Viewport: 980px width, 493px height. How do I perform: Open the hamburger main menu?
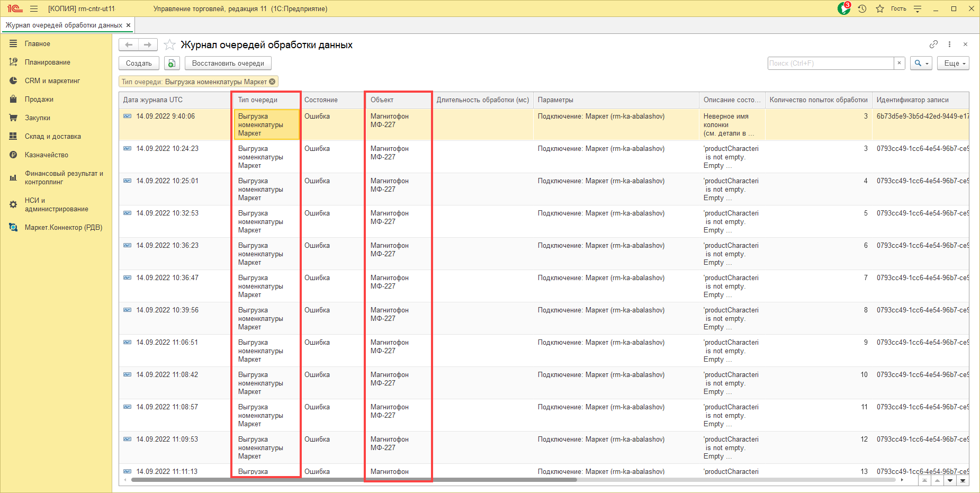[34, 8]
